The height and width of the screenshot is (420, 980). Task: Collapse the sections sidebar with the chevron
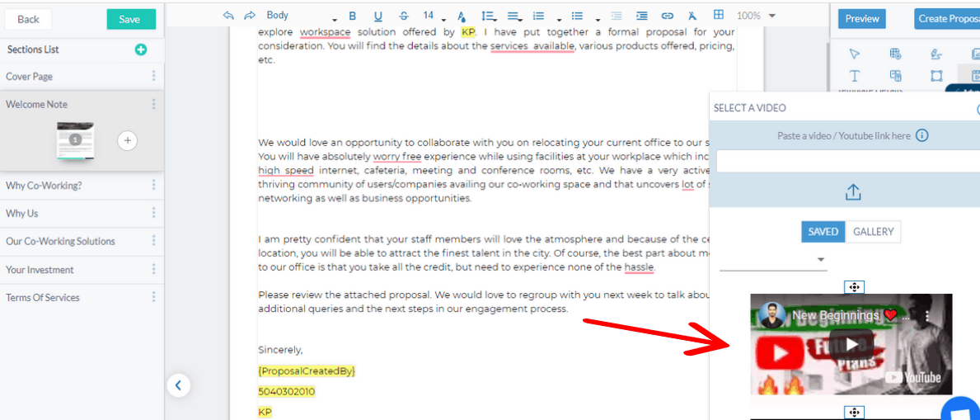pyautogui.click(x=178, y=385)
